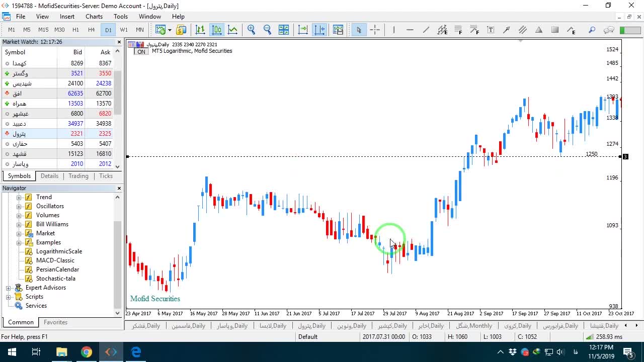Viewport: 644px width, 362px height.
Task: Open the Insert menu
Action: pos(67,17)
